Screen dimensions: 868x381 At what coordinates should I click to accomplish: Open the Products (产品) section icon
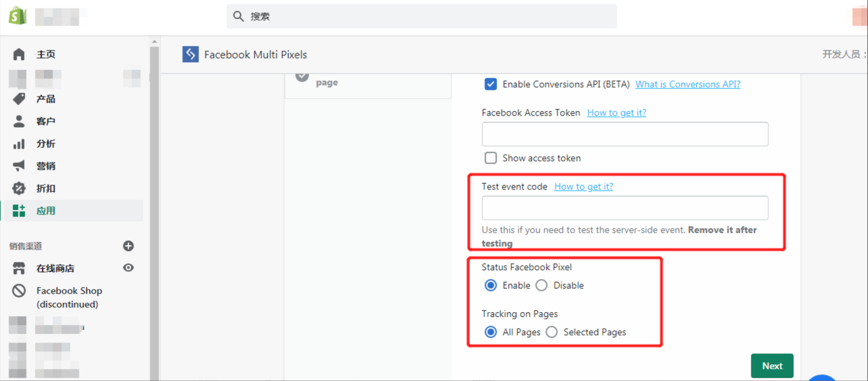19,98
